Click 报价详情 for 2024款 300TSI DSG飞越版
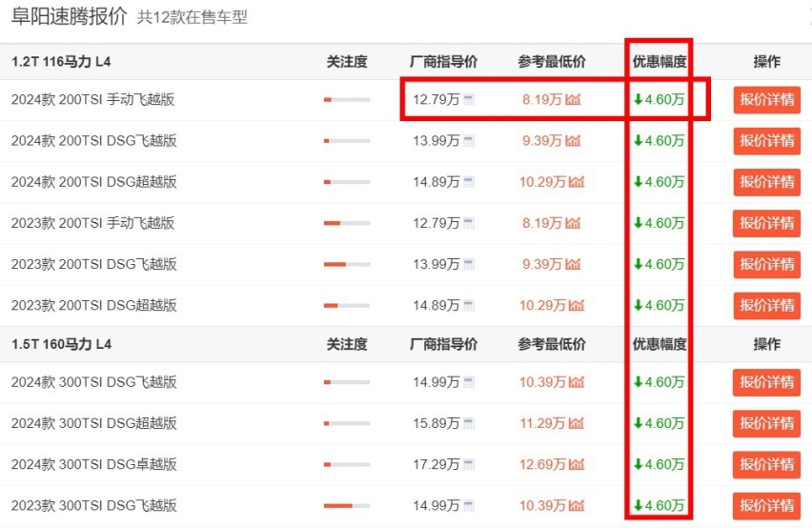 tap(767, 382)
